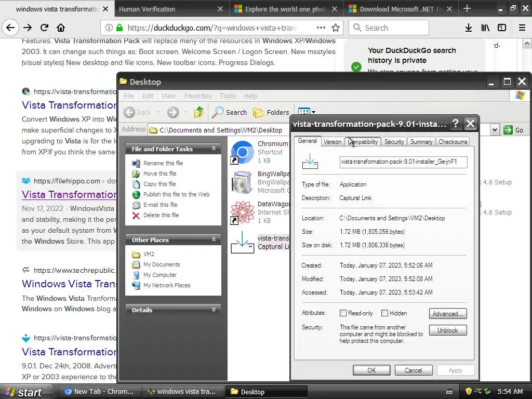Screen dimensions: 532x399
Task: Close the Explore the world one photo tab
Action: (x=335, y=9)
